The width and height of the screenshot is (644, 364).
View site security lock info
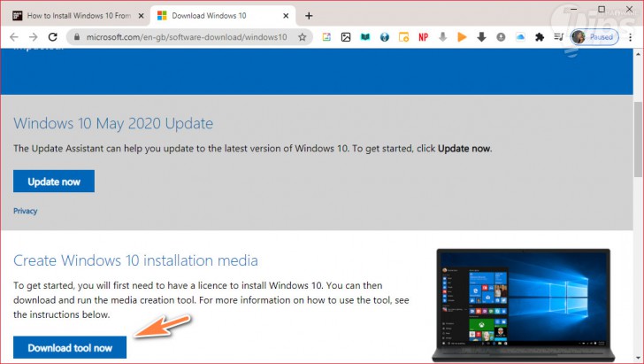(x=76, y=37)
